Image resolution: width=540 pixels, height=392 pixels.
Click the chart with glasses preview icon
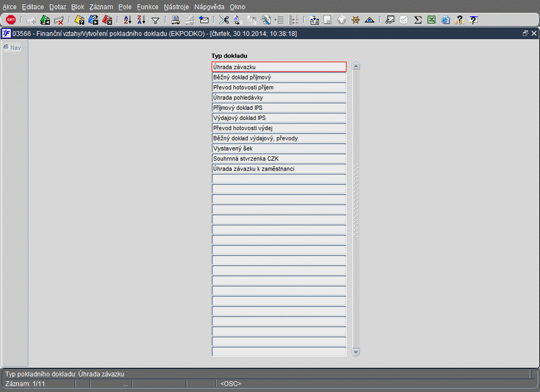click(390, 20)
